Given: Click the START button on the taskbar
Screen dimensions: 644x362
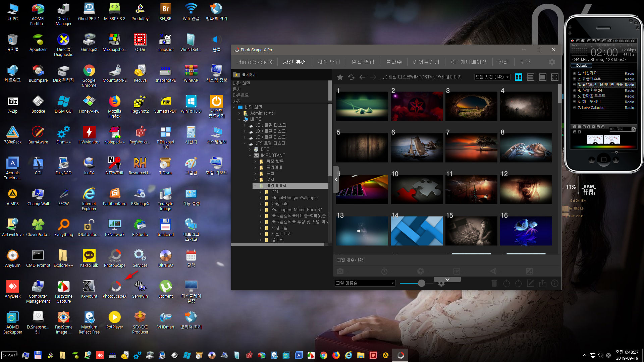Looking at the screenshot, I should 9,355.
